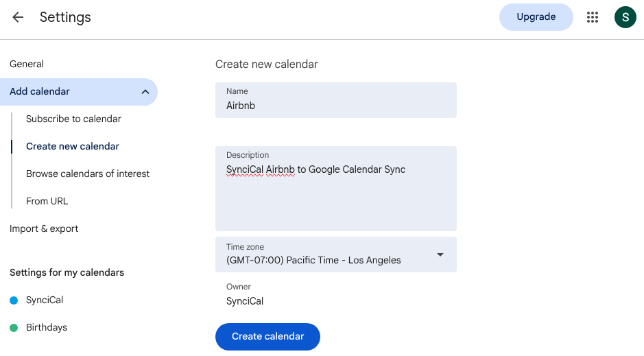644x356 pixels.
Task: Click the blue SynciCal color dot
Action: coord(14,300)
